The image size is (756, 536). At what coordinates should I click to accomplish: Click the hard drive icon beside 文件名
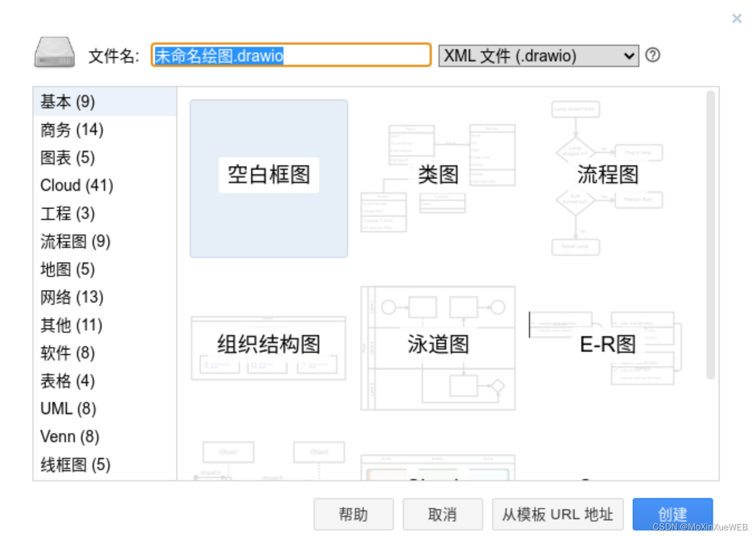(54, 52)
